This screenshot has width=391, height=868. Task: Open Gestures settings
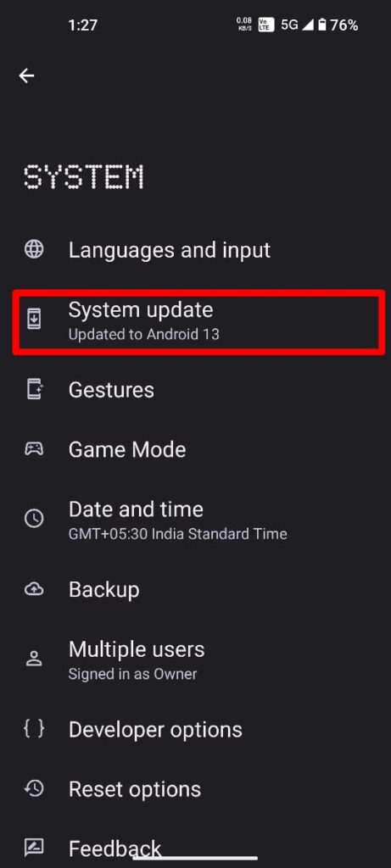[x=195, y=390]
